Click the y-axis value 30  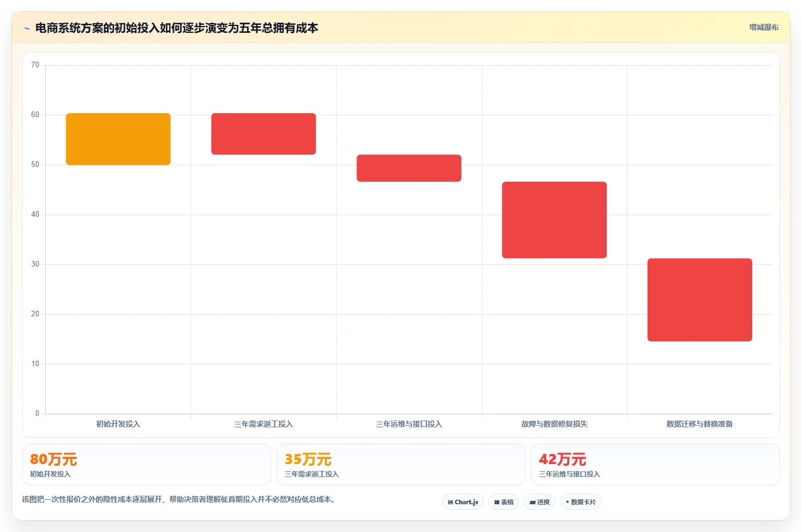click(35, 264)
